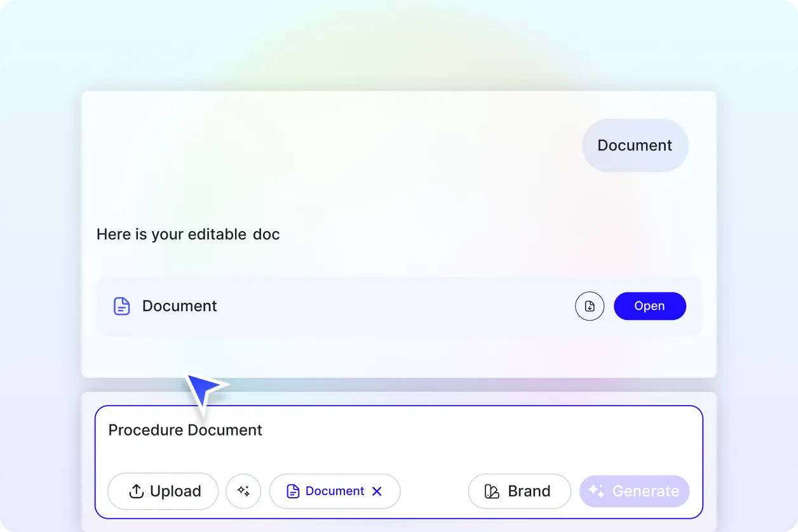Remove the Document chip with X
Viewport: 798px width, 532px height.
377,491
